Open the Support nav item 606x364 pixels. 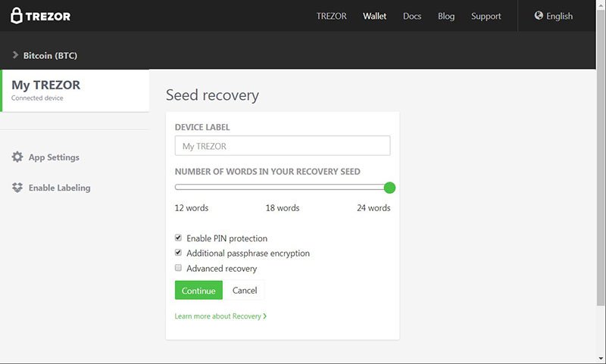(x=486, y=16)
